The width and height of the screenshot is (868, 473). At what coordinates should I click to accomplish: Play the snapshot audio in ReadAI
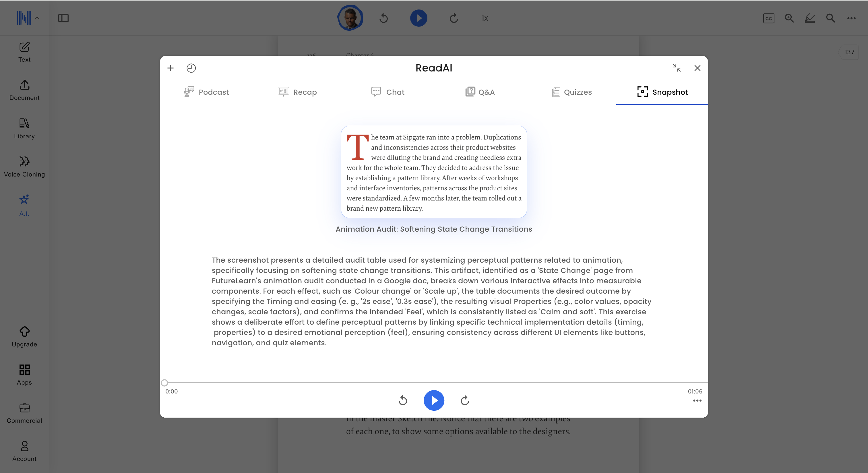point(434,400)
